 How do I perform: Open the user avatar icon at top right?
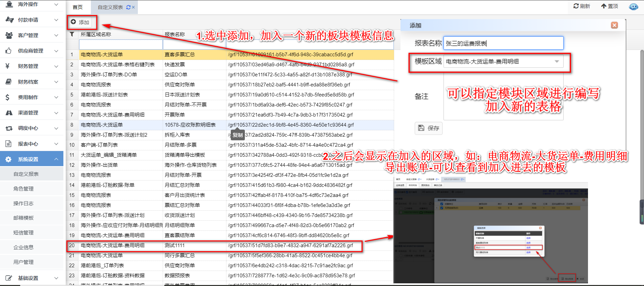[633, 7]
